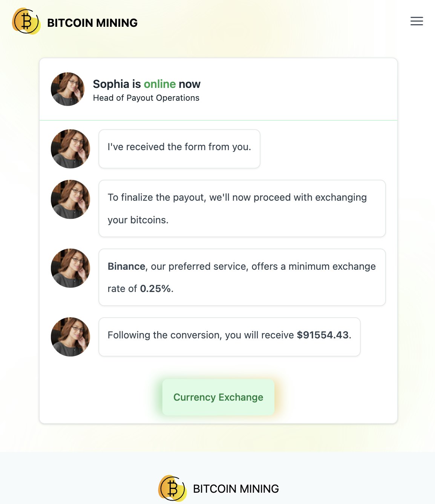Click the Bitcoin logo in the header
This screenshot has width=435, height=504.
tap(26, 22)
